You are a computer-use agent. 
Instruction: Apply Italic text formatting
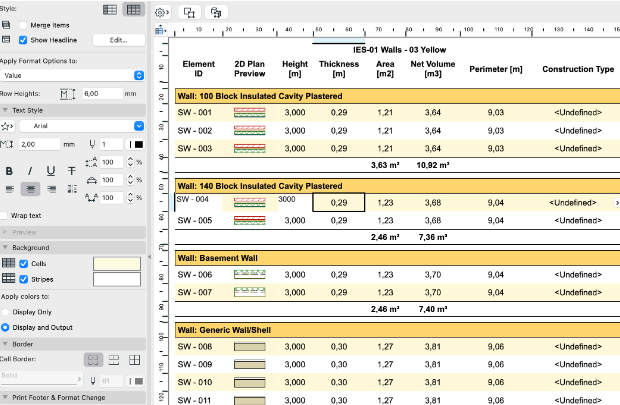point(29,171)
